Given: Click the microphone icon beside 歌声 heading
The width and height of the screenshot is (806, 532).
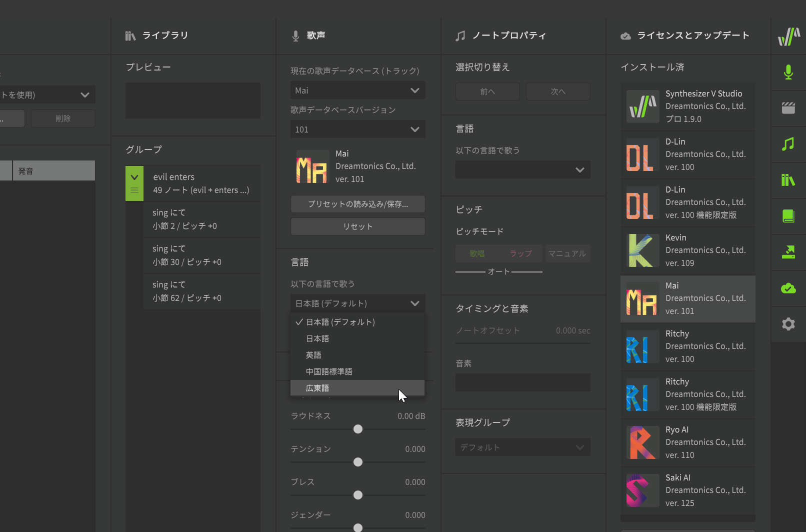Looking at the screenshot, I should click(x=295, y=35).
